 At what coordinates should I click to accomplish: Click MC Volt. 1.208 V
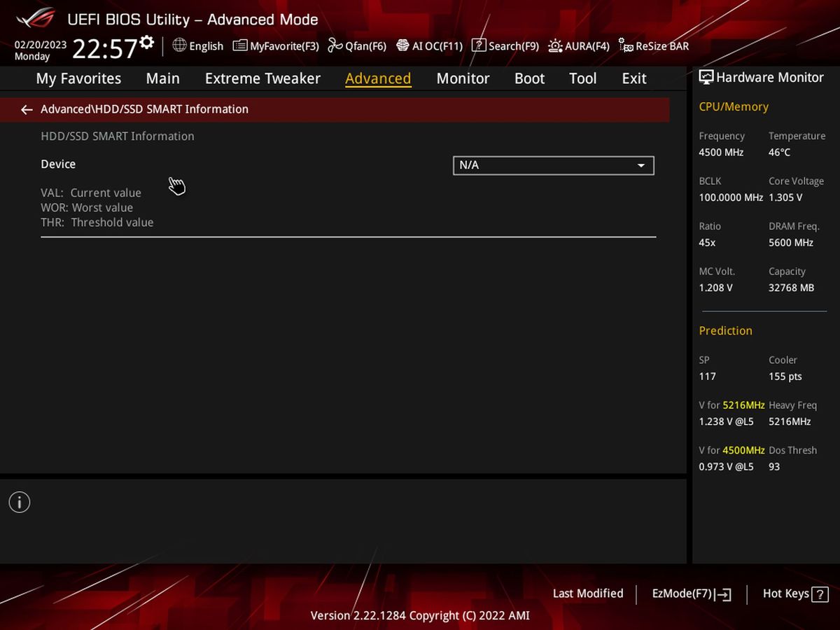715,288
